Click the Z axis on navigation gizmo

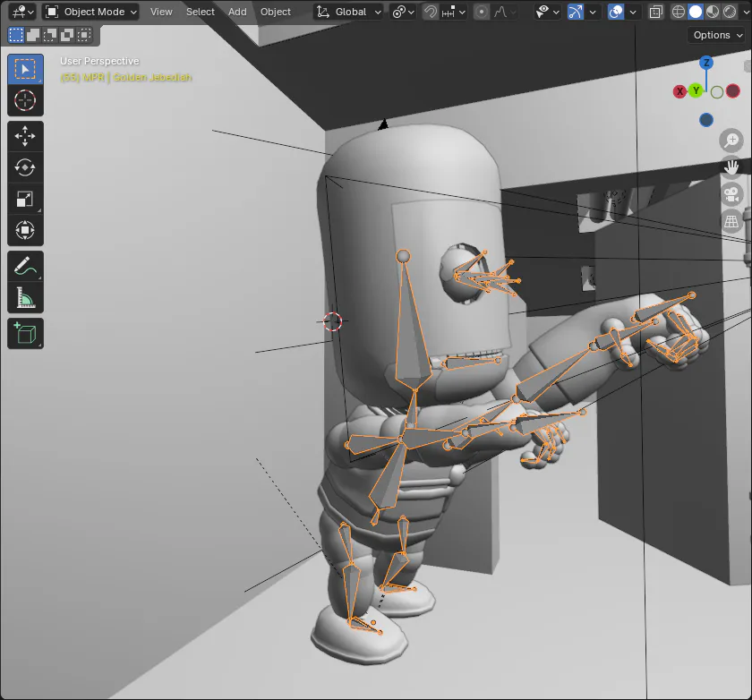(706, 63)
